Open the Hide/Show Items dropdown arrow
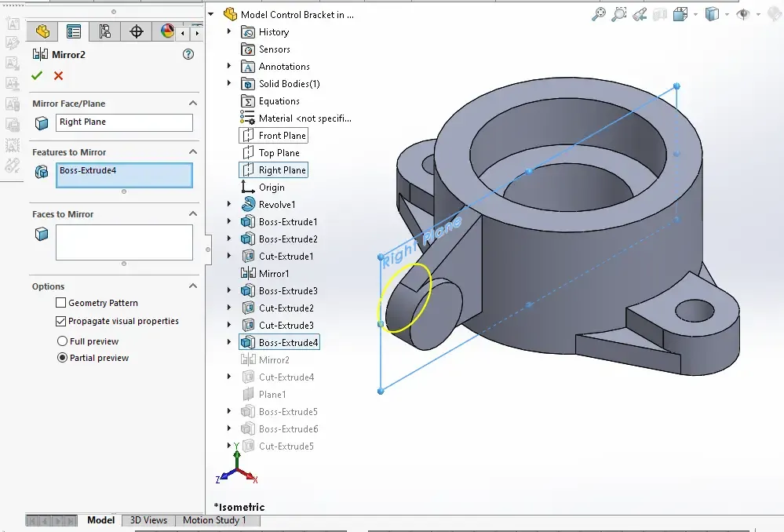784x532 pixels. click(x=759, y=14)
